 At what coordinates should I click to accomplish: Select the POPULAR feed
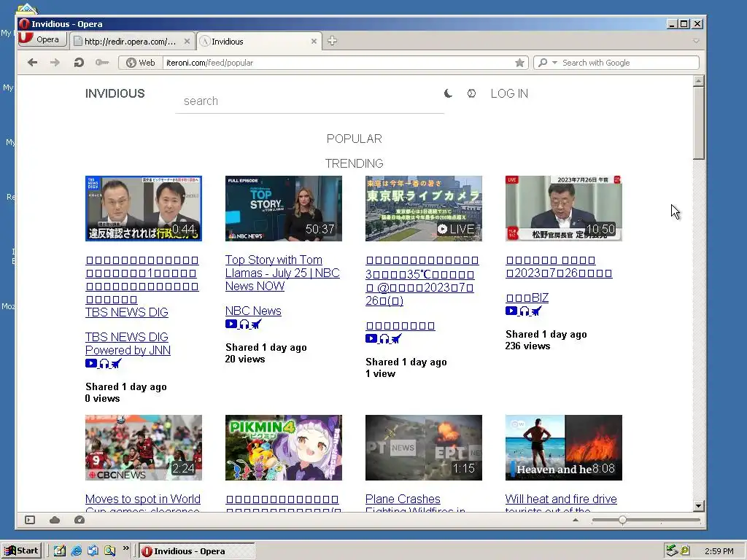[354, 139]
